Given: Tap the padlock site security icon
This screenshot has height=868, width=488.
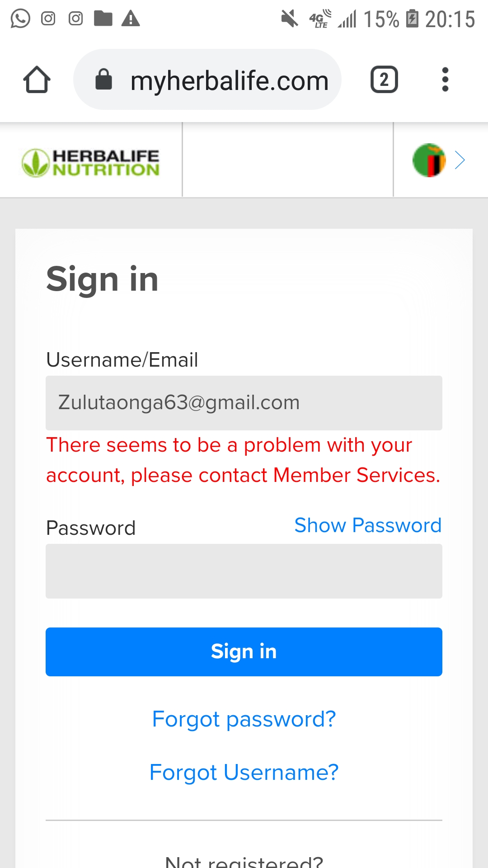Looking at the screenshot, I should click(103, 80).
